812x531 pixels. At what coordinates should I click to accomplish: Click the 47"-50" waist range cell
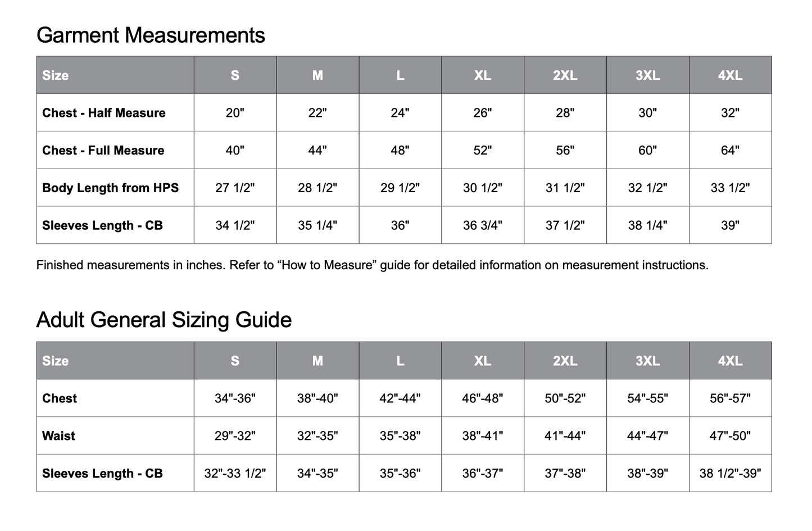tap(731, 436)
